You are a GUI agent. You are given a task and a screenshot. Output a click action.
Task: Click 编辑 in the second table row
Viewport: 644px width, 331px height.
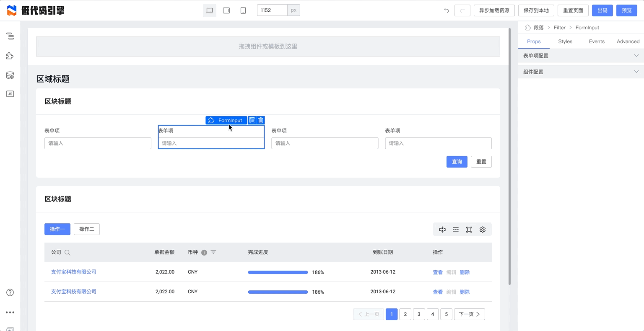[451, 292]
